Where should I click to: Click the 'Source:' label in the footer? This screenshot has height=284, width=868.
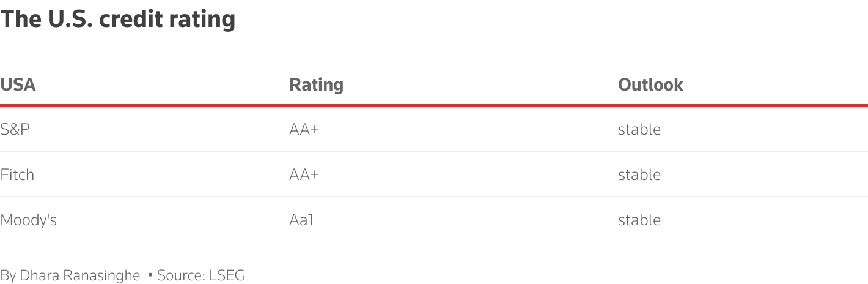point(181,275)
